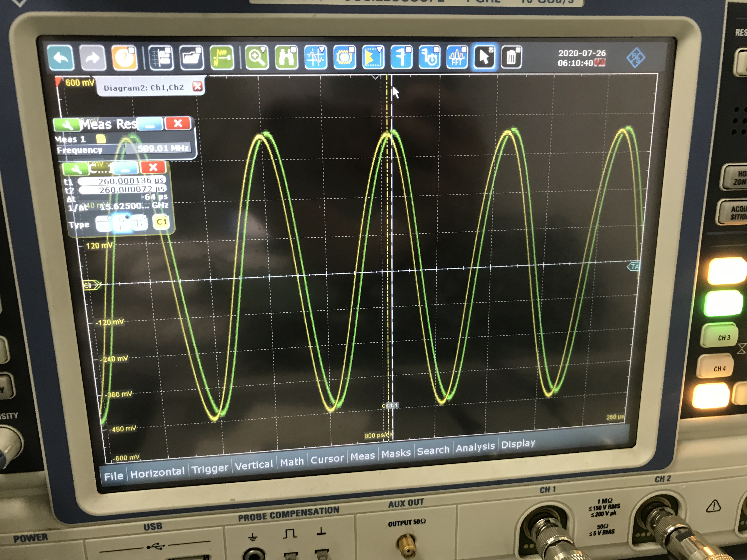The image size is (747, 560).
Task: Close the Diagram2 Ch1,Ch2 tab
Action: coord(197,87)
